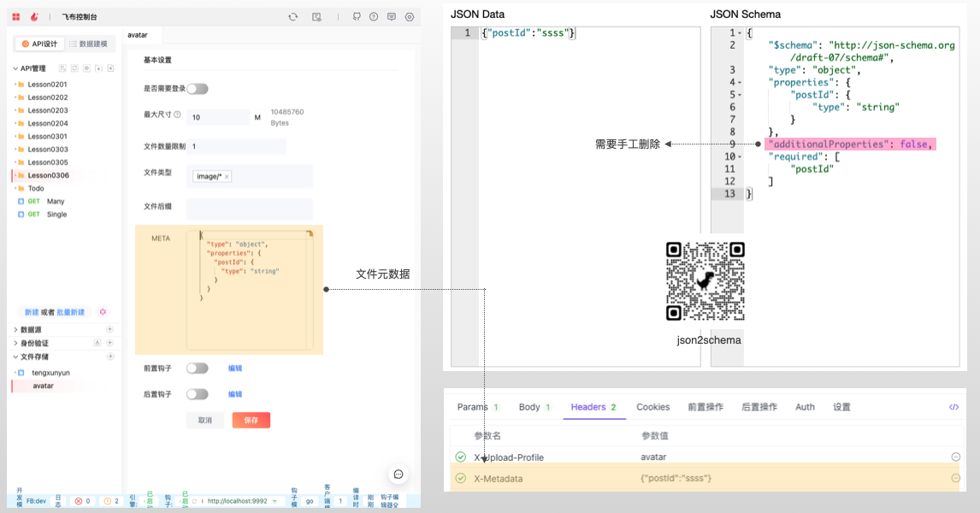
Task: Click the GitHub icon in top toolbar
Action: (x=357, y=16)
